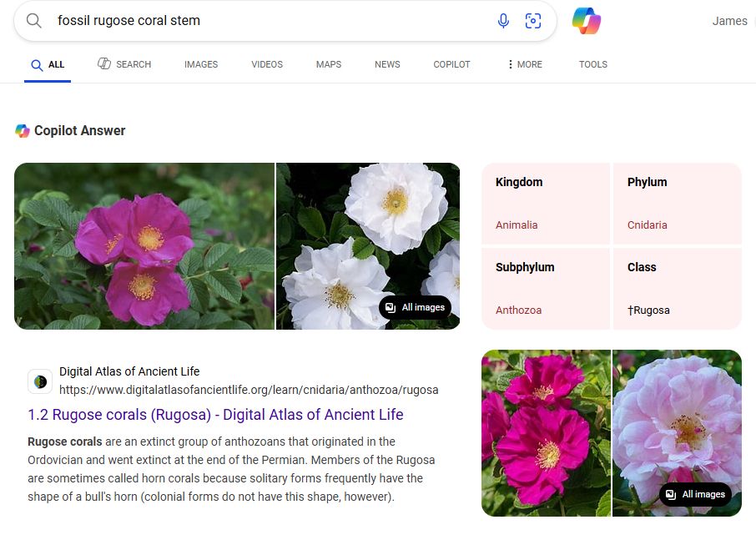Switch to the SEARCH tab

(124, 64)
